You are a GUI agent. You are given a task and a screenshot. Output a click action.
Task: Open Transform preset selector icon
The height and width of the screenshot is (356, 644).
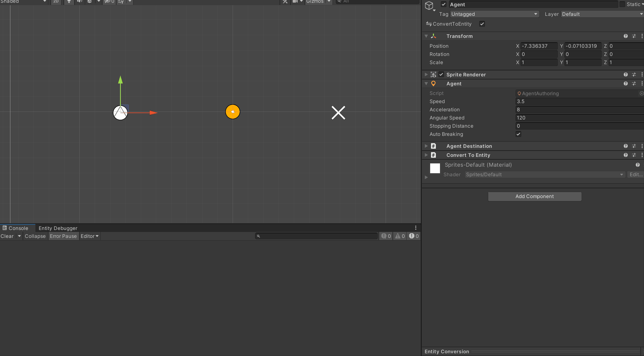[634, 36]
